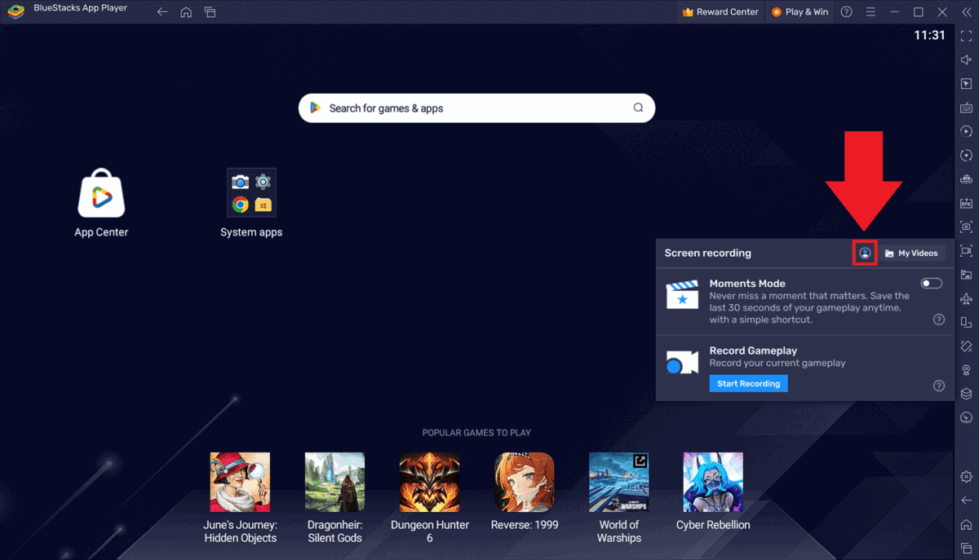
Task: Open the Play & Win section
Action: [800, 11]
